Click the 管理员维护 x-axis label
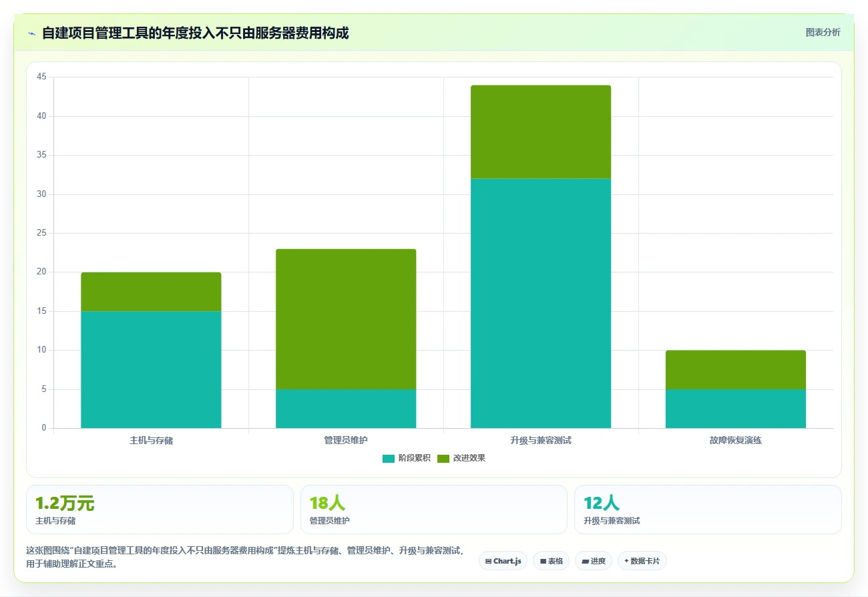This screenshot has width=868, height=597. click(x=346, y=441)
